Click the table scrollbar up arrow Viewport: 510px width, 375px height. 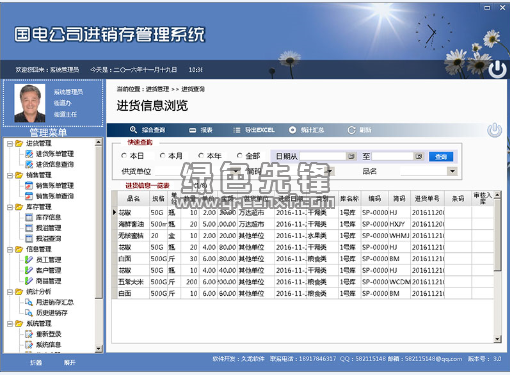click(497, 195)
